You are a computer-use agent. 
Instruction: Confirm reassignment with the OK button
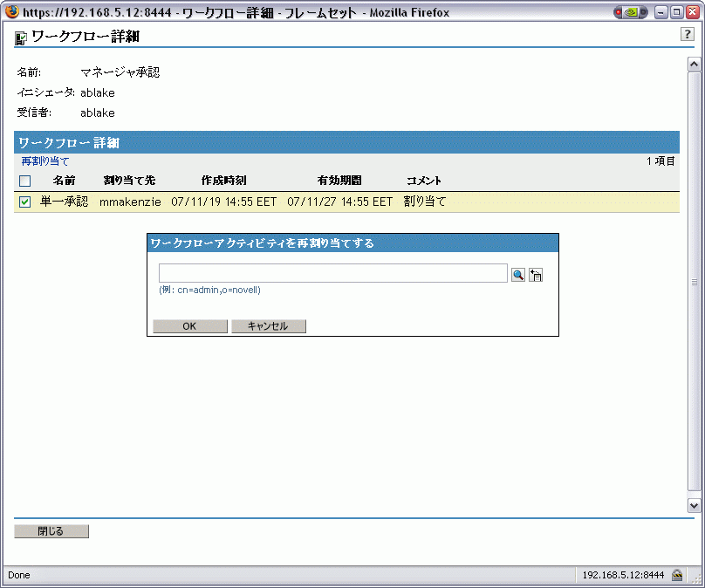pyautogui.click(x=189, y=326)
